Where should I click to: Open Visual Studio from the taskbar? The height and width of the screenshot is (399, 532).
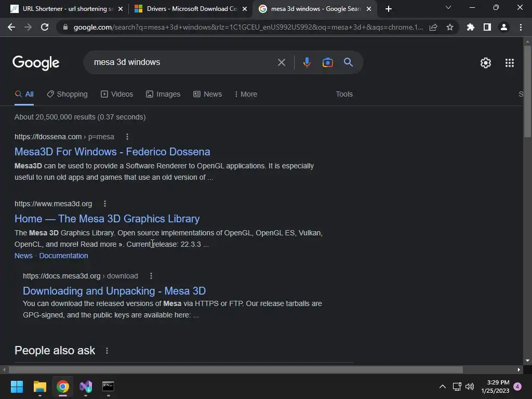tap(86, 387)
